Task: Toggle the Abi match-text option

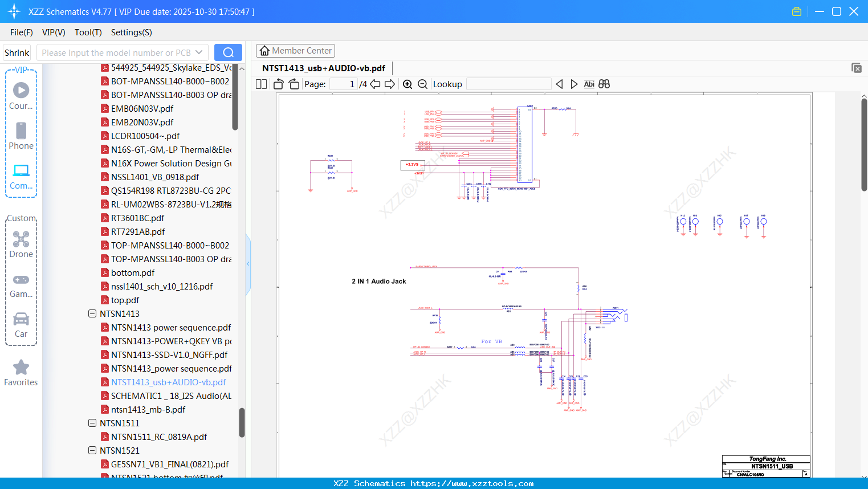Action: [589, 84]
